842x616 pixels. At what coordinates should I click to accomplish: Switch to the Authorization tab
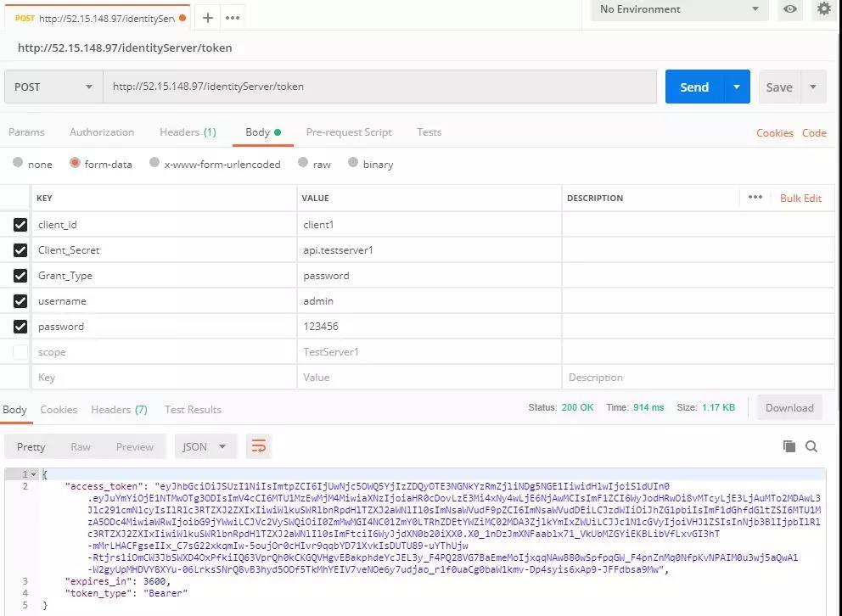click(102, 132)
